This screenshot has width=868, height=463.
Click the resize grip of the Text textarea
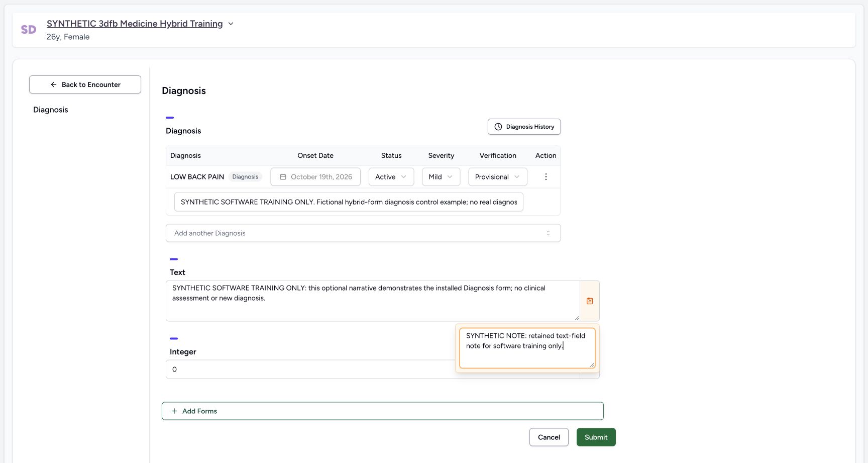pos(577,318)
